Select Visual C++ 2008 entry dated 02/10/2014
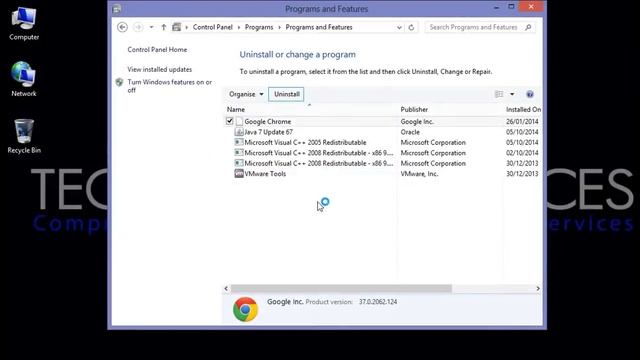This screenshot has height=360, width=640. pyautogui.click(x=318, y=153)
